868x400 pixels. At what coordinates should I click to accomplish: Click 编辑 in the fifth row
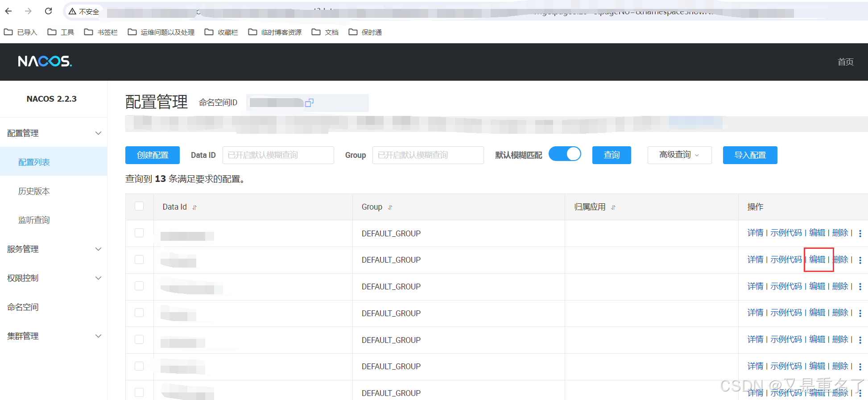(x=817, y=339)
